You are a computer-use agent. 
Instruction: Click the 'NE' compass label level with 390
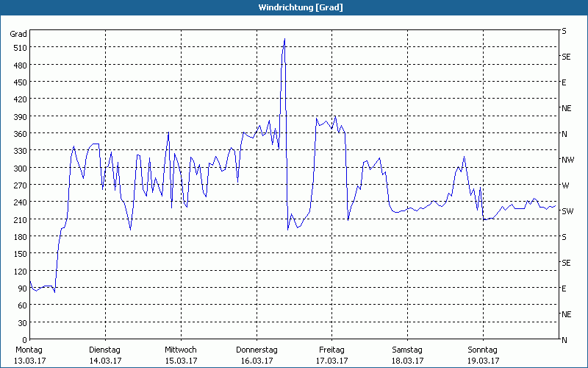point(566,108)
